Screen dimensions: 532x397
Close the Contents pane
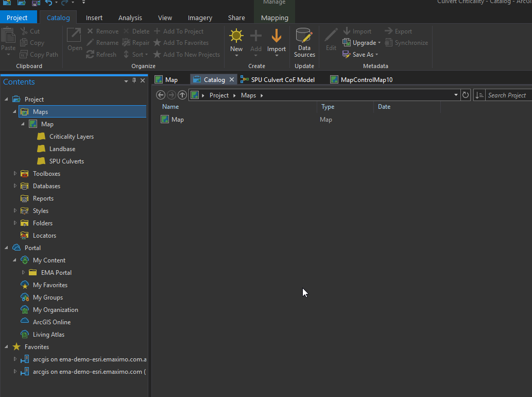(143, 80)
